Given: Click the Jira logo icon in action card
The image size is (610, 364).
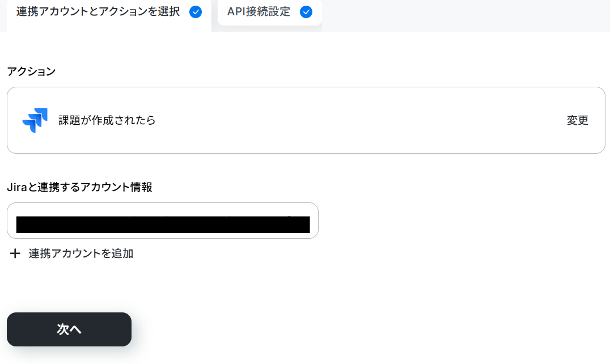Looking at the screenshot, I should (x=35, y=120).
